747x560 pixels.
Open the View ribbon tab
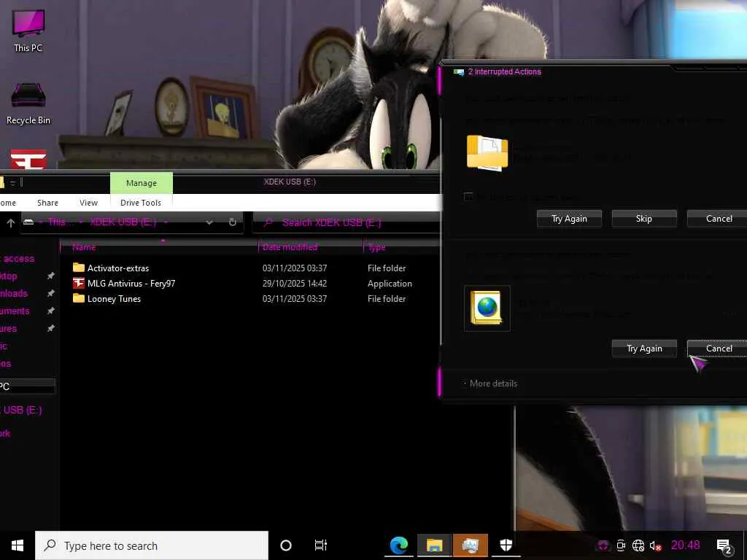(x=88, y=203)
